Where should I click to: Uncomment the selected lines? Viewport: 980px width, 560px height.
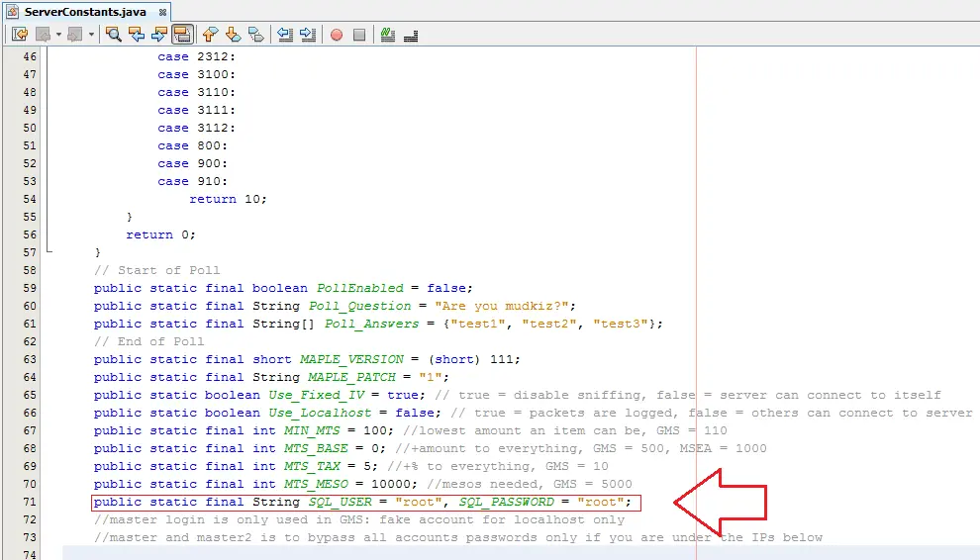pos(411,35)
